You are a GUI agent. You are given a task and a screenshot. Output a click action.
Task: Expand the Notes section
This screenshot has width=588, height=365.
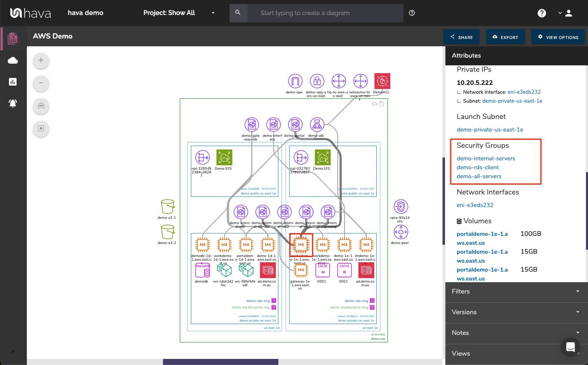pos(516,333)
